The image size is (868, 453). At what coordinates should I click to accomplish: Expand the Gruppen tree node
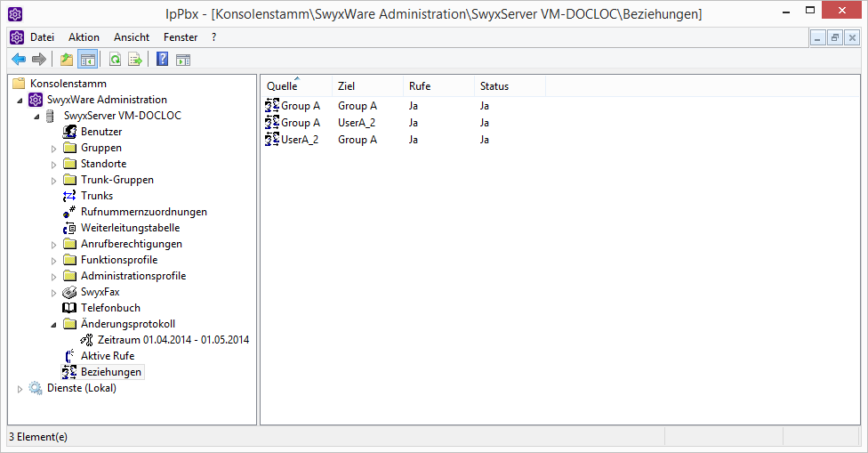[53, 149]
